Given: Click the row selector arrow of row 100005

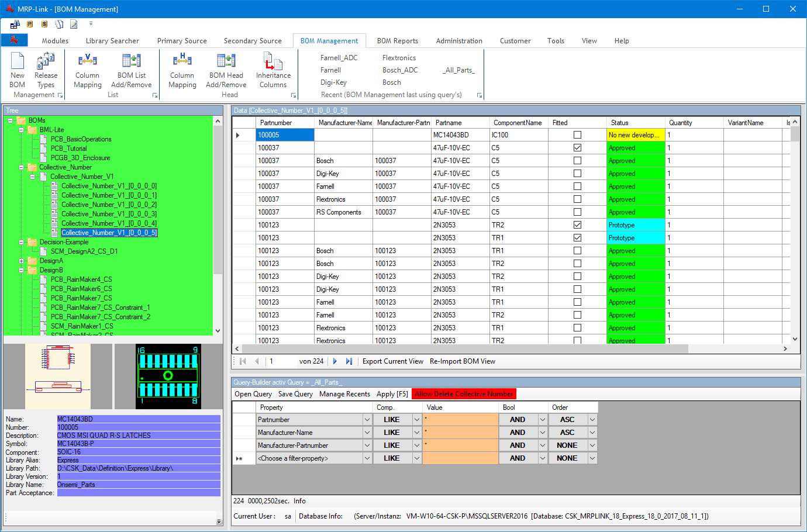Looking at the screenshot, I should click(x=237, y=135).
